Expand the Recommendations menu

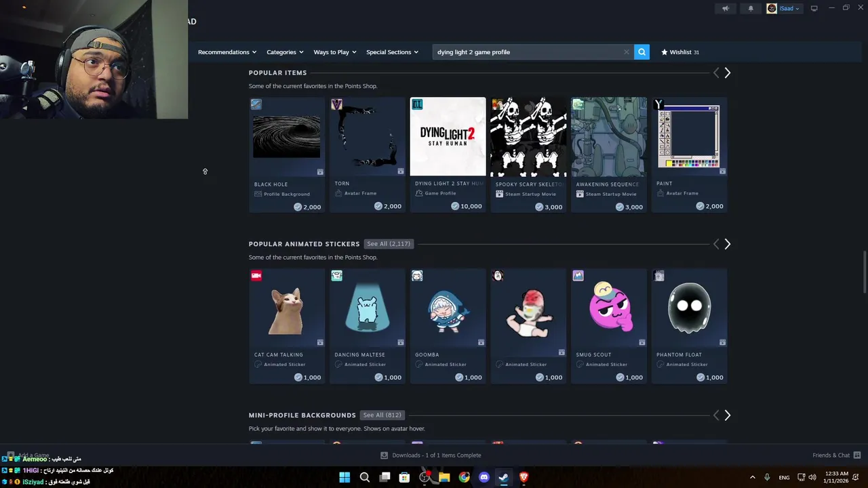click(227, 52)
